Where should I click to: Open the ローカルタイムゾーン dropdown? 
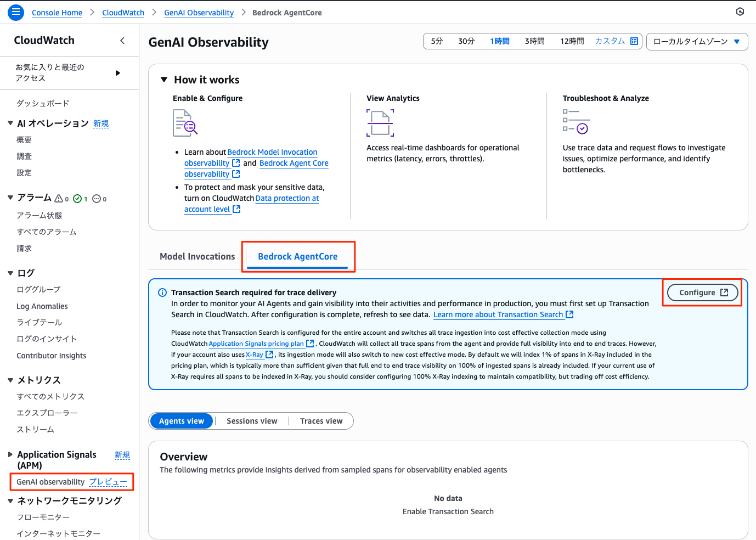(x=697, y=42)
